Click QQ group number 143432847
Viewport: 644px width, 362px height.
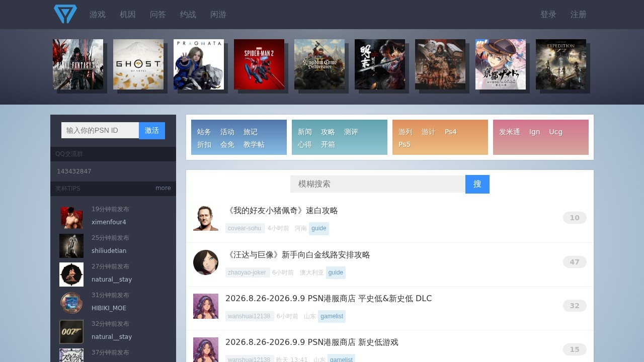click(x=74, y=171)
